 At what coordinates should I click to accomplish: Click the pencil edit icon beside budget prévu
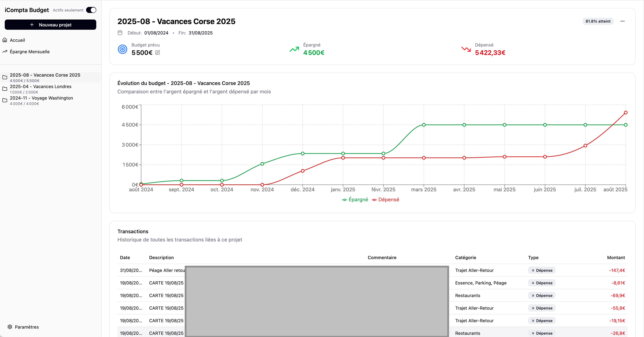[x=158, y=53]
